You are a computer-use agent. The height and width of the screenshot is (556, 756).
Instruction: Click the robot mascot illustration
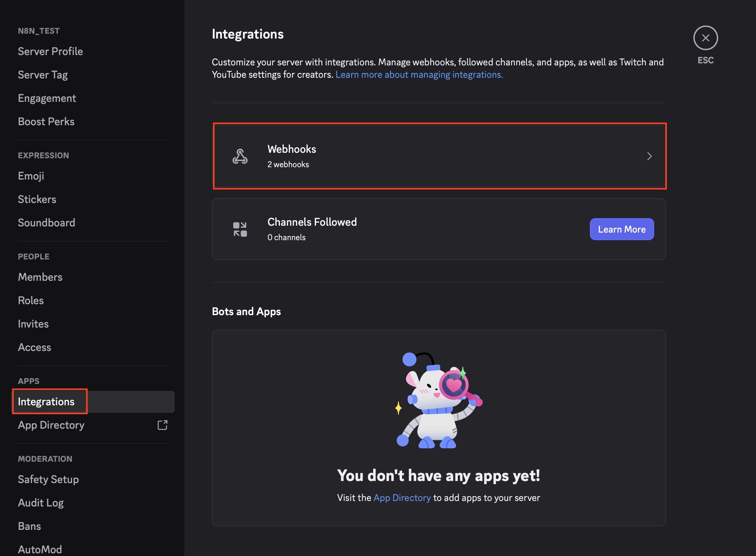(439, 400)
